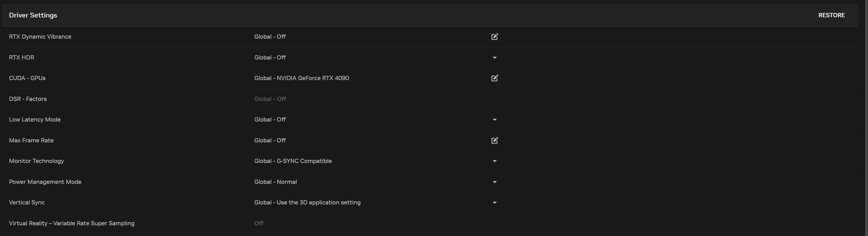
Task: Click the edit icon for RTX Dynamic Vibrance
Action: click(x=494, y=37)
